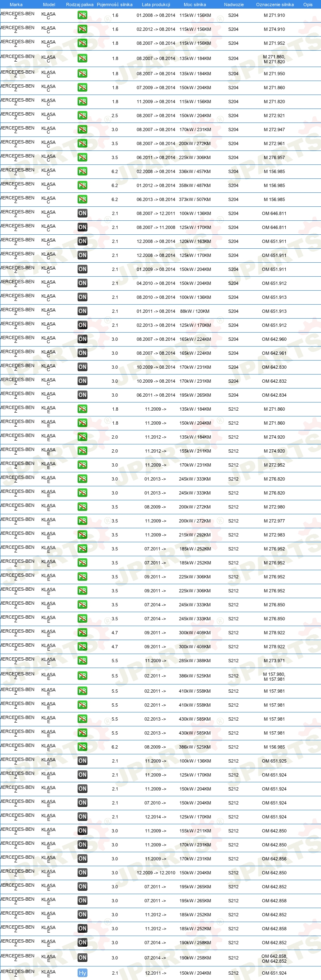Image resolution: width=321 pixels, height=980 pixels.
Task: Click the '08.2007 -> 11.2008' production years cell
Action: click(156, 227)
